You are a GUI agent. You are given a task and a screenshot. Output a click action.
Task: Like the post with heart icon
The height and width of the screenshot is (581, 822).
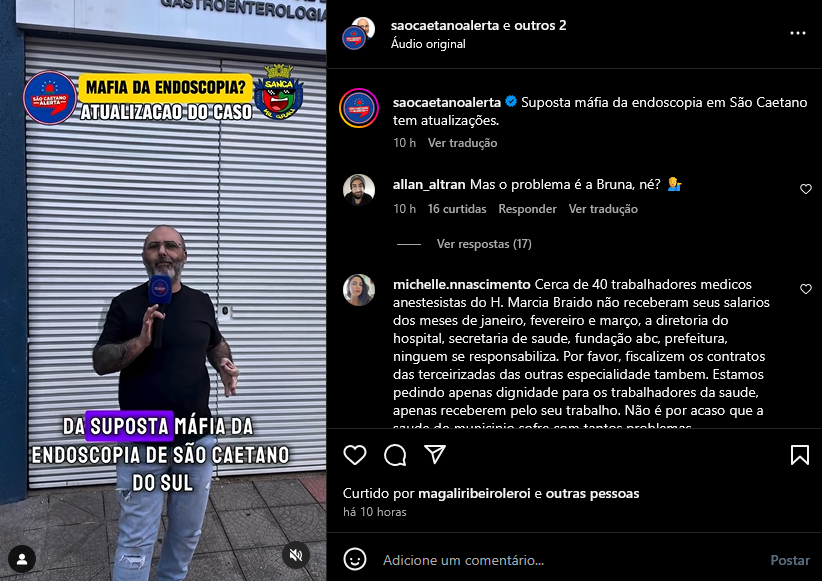tap(355, 455)
